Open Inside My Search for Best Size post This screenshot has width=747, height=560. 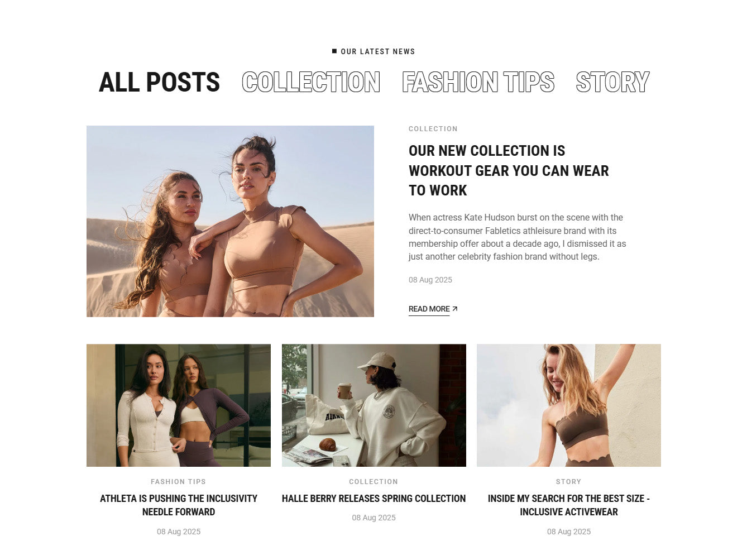(x=569, y=505)
